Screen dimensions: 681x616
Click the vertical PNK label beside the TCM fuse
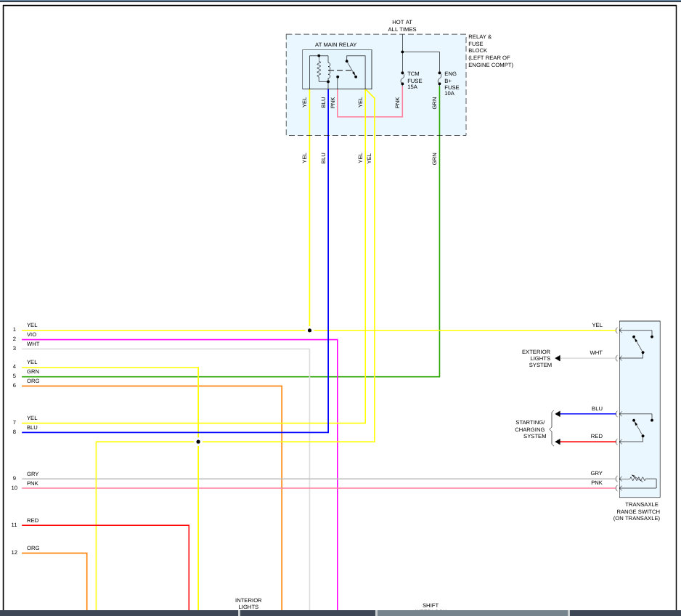[x=397, y=103]
